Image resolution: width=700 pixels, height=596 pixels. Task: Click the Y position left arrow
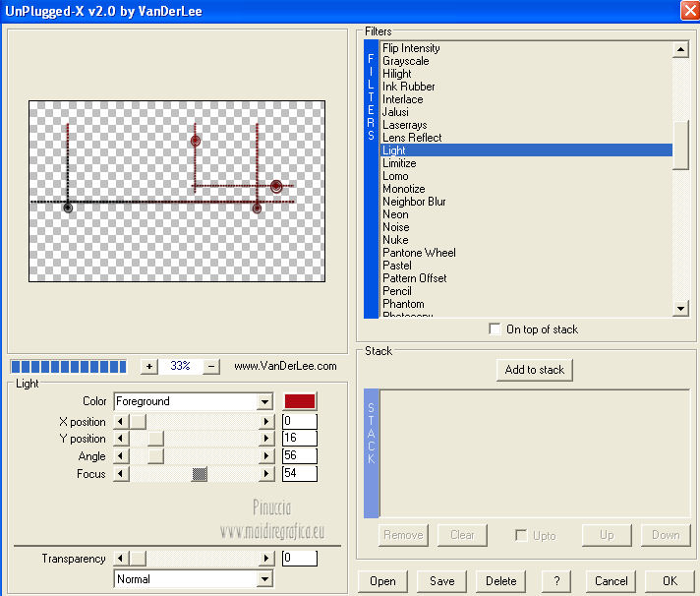coord(121,439)
